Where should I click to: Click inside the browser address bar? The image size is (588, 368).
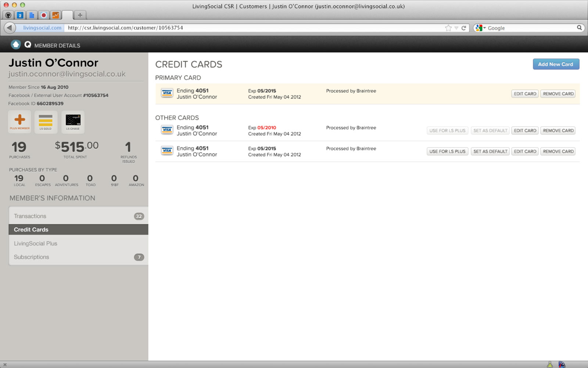point(220,28)
